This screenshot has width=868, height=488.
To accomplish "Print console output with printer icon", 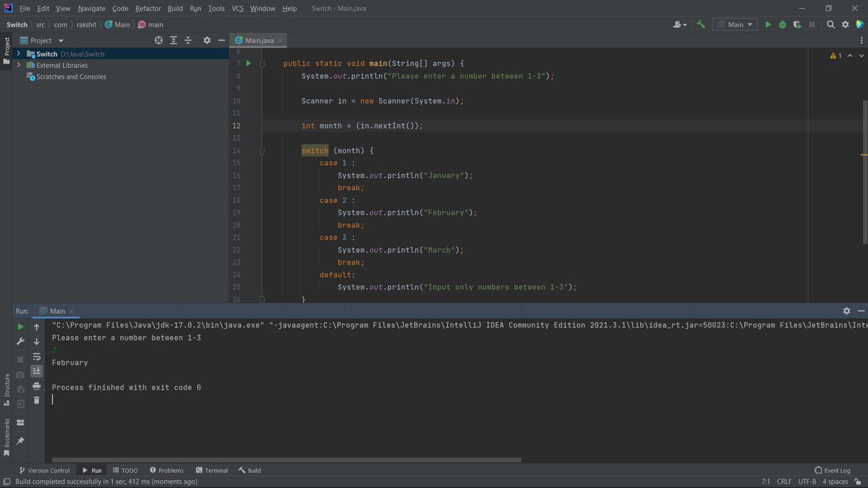I will [36, 386].
